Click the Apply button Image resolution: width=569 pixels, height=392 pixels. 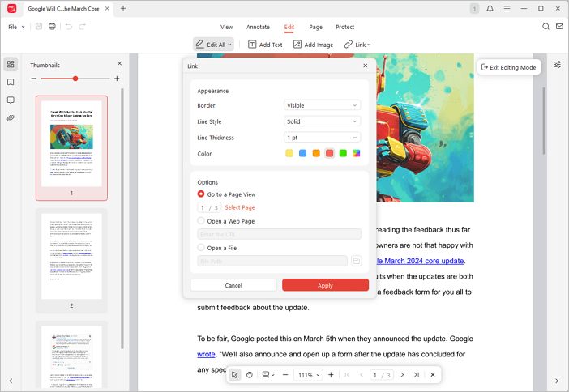[325, 285]
